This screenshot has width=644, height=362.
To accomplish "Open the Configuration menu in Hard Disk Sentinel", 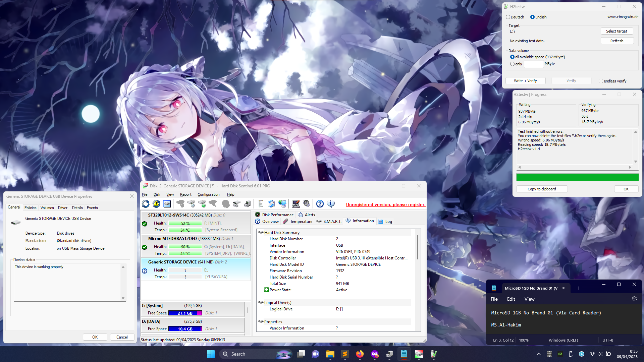I will (x=208, y=194).
